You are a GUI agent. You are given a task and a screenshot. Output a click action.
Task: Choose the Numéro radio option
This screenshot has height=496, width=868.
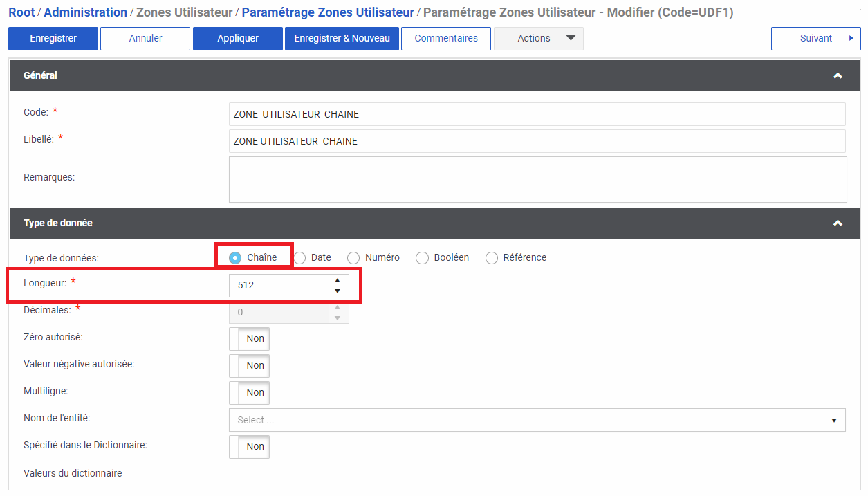(x=353, y=258)
